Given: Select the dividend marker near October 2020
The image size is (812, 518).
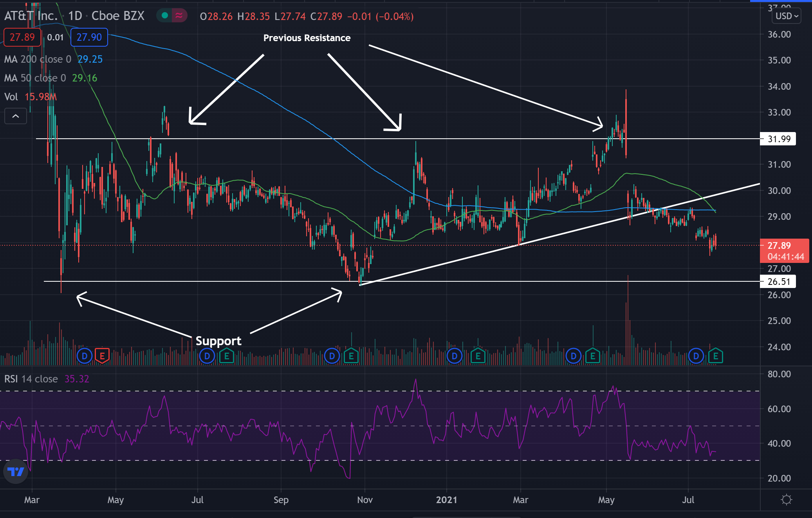Looking at the screenshot, I should [x=332, y=356].
